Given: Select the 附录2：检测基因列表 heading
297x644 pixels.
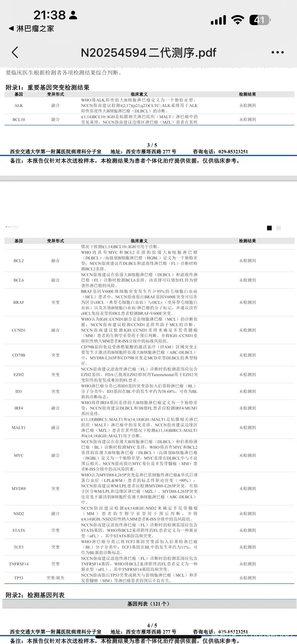Looking at the screenshot, I should (x=35, y=595).
